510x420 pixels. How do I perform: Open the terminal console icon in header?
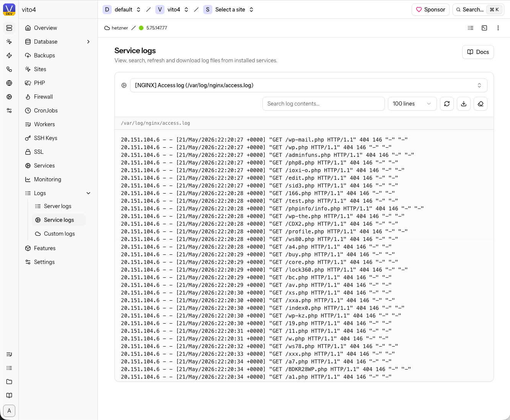[x=484, y=28]
